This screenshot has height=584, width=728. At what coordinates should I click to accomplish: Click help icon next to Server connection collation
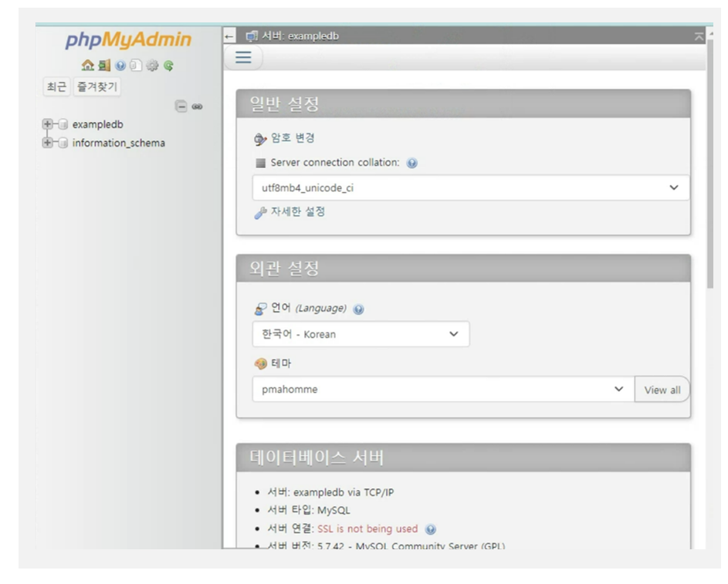[x=411, y=163]
